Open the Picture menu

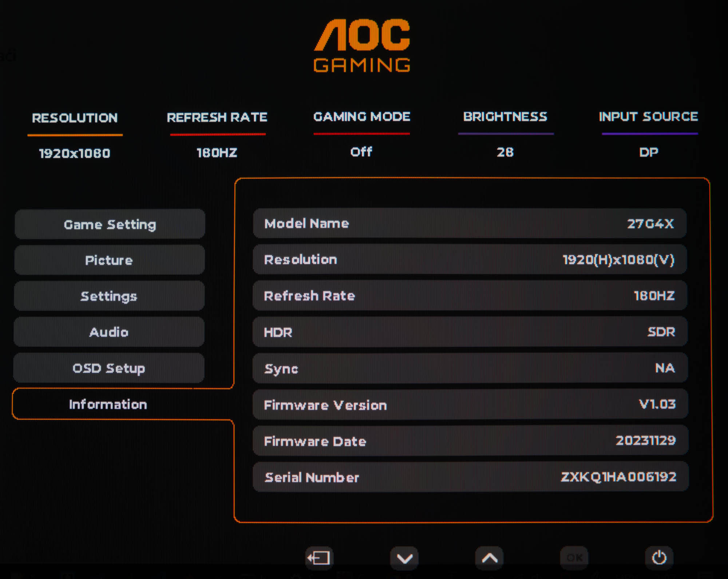click(x=109, y=260)
